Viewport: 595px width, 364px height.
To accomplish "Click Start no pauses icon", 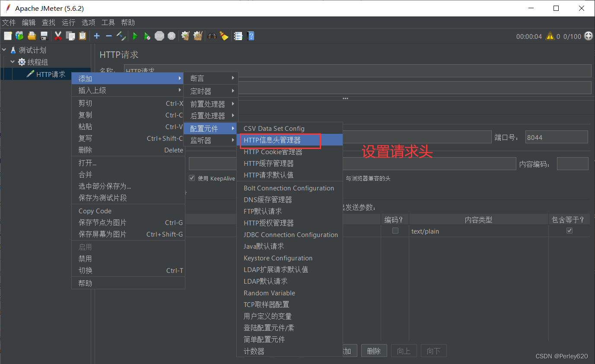I will click(x=147, y=36).
